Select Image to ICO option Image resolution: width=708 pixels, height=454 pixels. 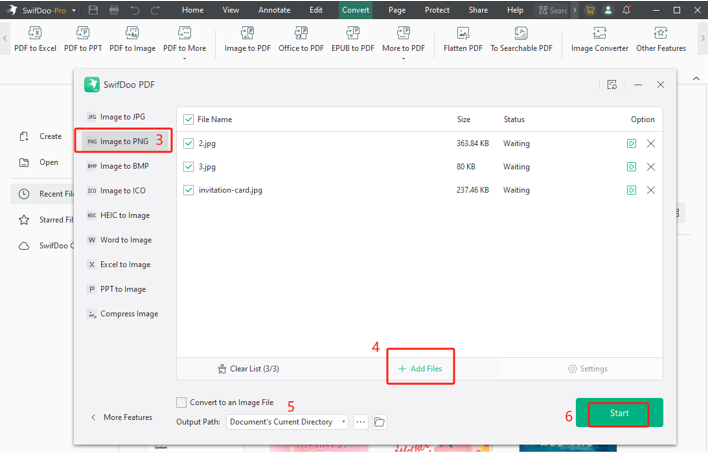pyautogui.click(x=123, y=191)
